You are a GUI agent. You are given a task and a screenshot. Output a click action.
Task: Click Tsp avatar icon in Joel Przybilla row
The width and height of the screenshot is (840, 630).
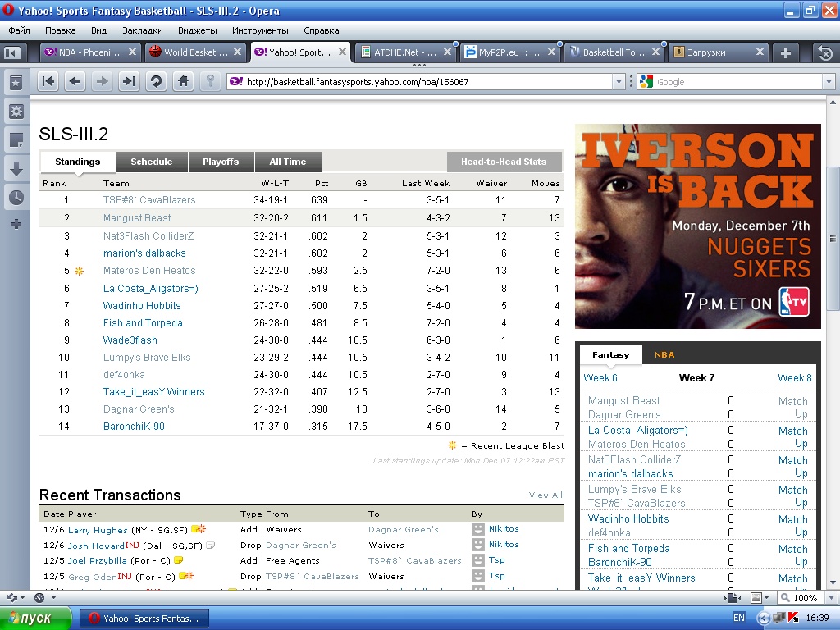click(x=478, y=560)
